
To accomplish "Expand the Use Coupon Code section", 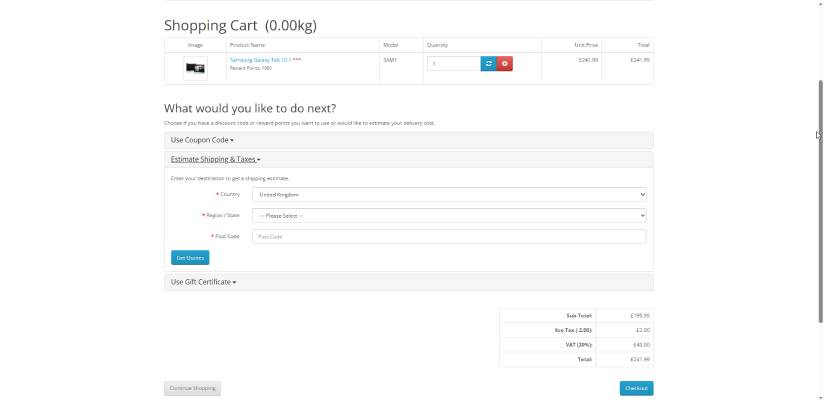I will point(202,140).
